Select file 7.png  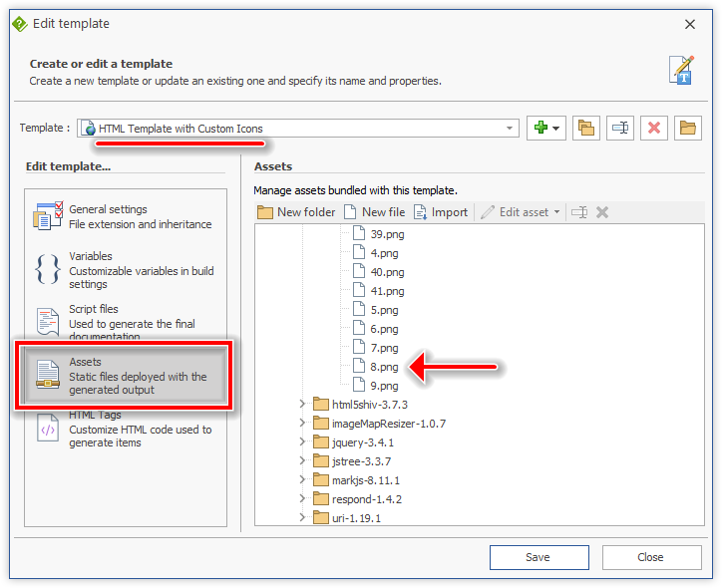coord(385,348)
